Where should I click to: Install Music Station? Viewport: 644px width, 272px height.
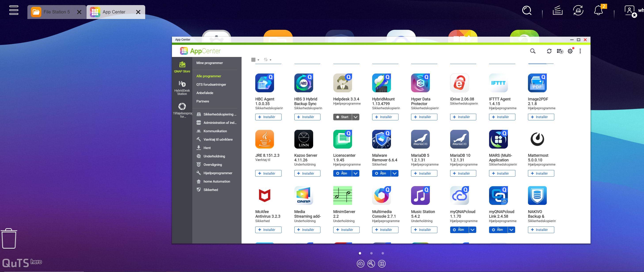pyautogui.click(x=424, y=230)
